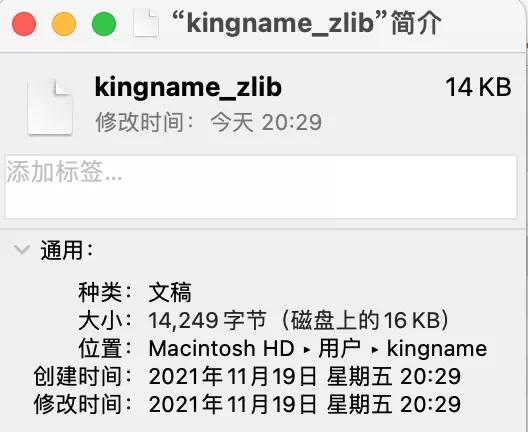This screenshot has height=432, width=528.
Task: Click the 今天 20:29 modified time under the filename
Action: 266,122
